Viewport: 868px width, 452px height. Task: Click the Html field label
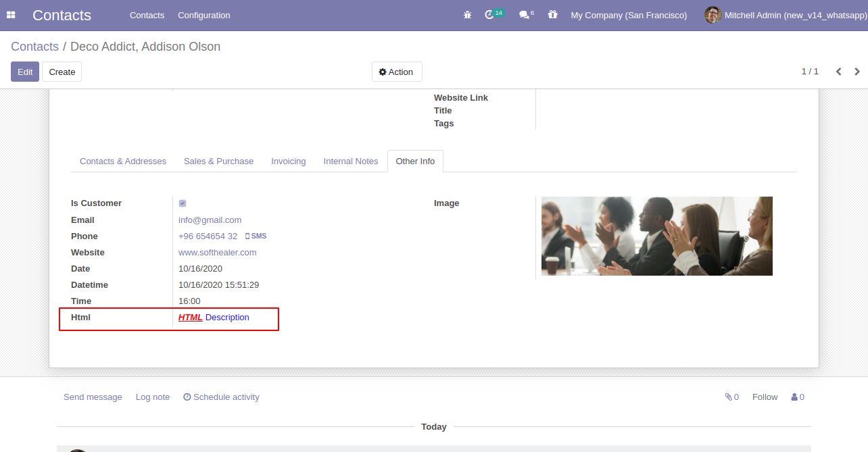[80, 318]
